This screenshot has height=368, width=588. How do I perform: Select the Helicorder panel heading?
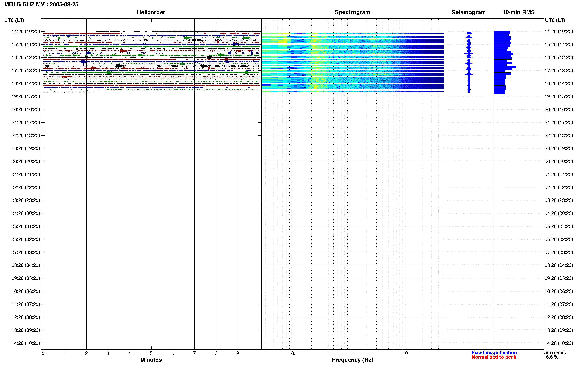(151, 12)
